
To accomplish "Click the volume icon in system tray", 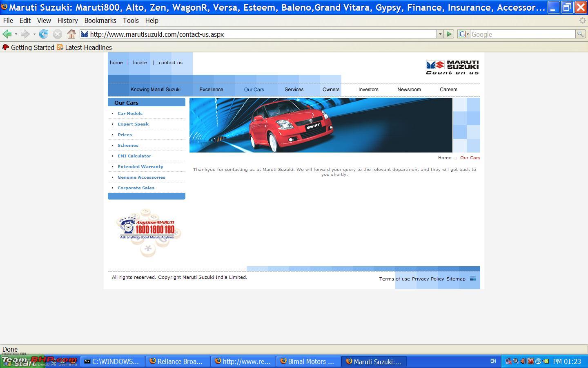I will 523,361.
